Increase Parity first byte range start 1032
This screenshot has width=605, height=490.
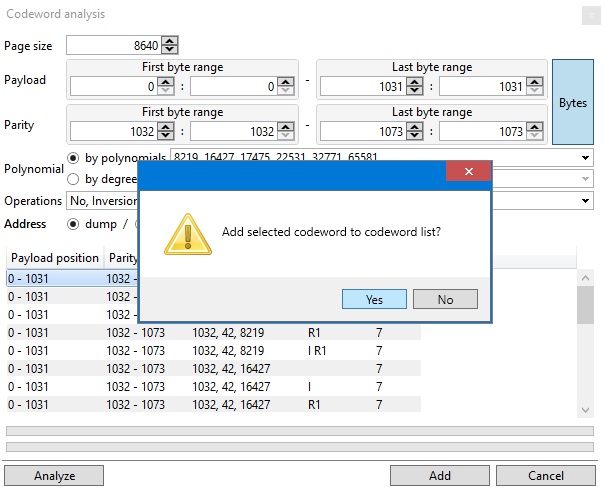[x=166, y=127]
